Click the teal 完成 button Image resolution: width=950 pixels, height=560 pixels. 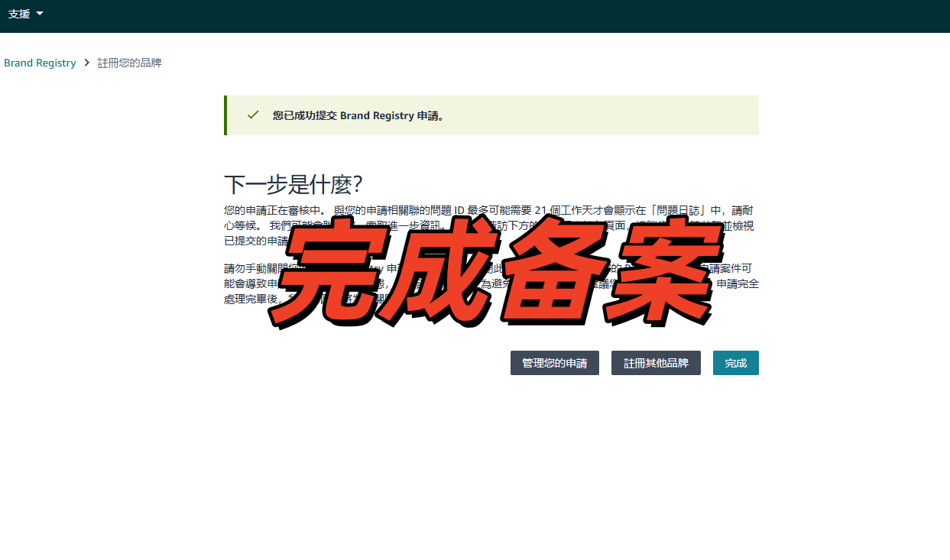pyautogui.click(x=735, y=363)
